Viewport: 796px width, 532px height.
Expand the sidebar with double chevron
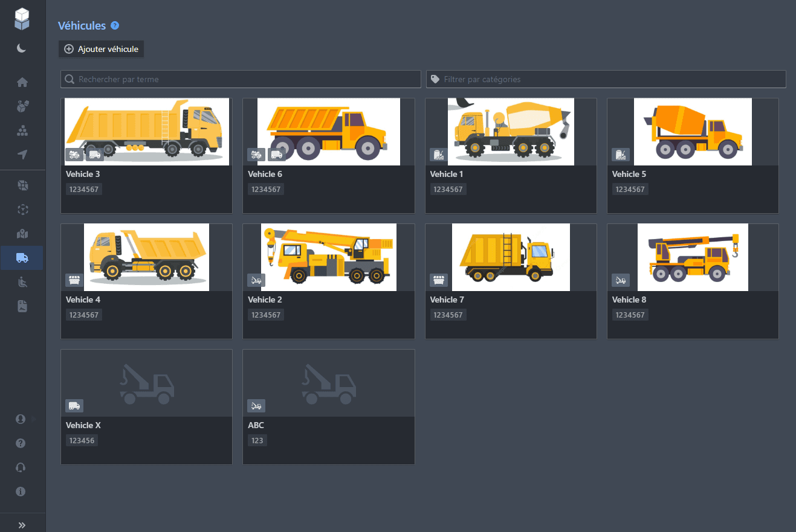coord(22,525)
